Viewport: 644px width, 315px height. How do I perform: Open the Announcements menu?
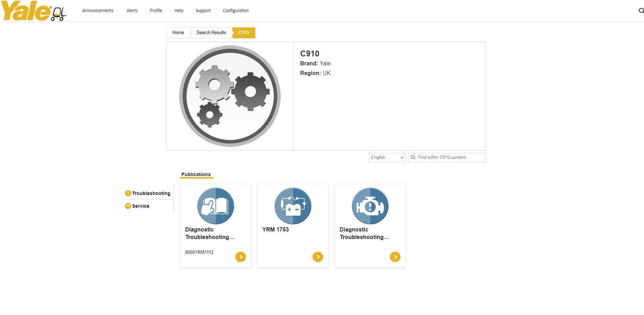pyautogui.click(x=98, y=10)
